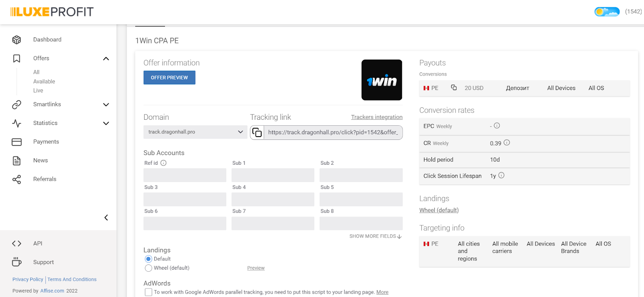Select the Wheel (default) landing radio button
The height and width of the screenshot is (297, 644).
point(149,268)
